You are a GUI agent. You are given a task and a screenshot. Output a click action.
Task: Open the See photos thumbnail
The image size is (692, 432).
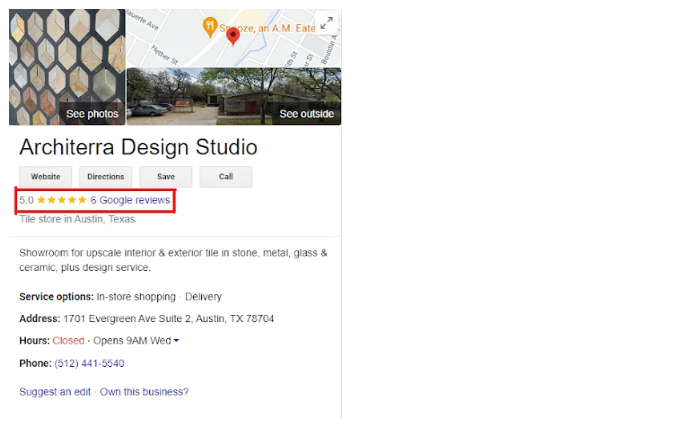pyautogui.click(x=67, y=67)
